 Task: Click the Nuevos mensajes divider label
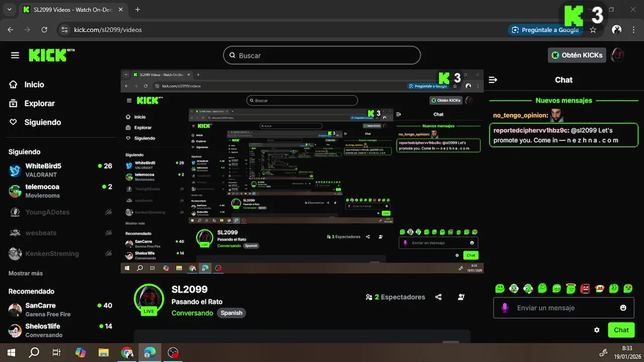pyautogui.click(x=563, y=101)
